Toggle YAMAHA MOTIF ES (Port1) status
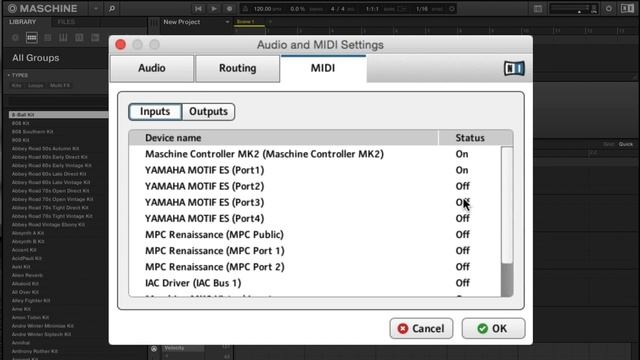The image size is (640, 360). 462,170
